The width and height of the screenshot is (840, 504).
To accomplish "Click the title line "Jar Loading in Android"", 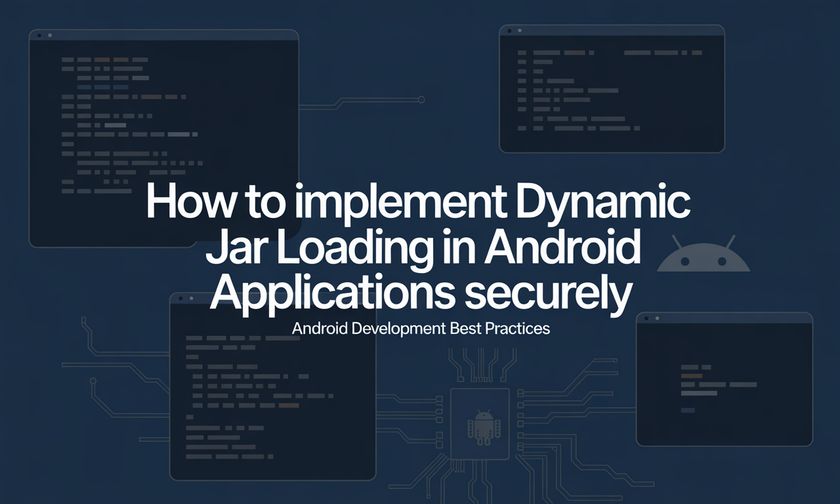I will [423, 248].
